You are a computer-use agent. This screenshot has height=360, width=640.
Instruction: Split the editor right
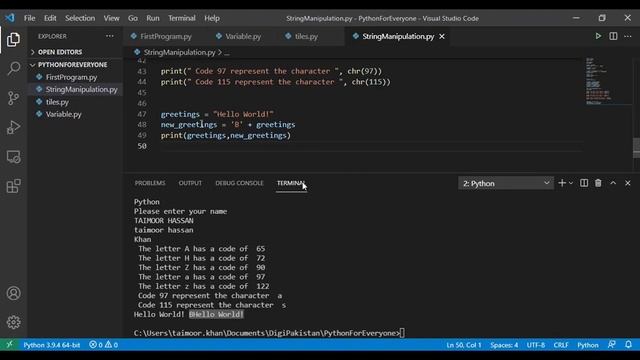click(x=613, y=36)
